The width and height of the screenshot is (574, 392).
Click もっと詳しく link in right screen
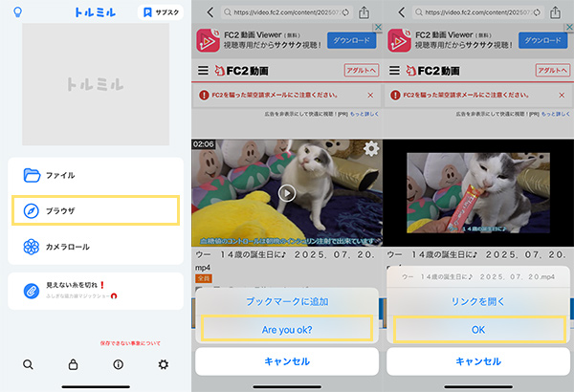pos(555,114)
